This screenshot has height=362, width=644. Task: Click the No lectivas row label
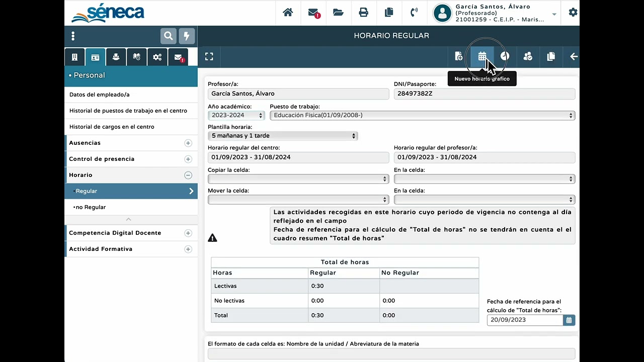tap(229, 301)
